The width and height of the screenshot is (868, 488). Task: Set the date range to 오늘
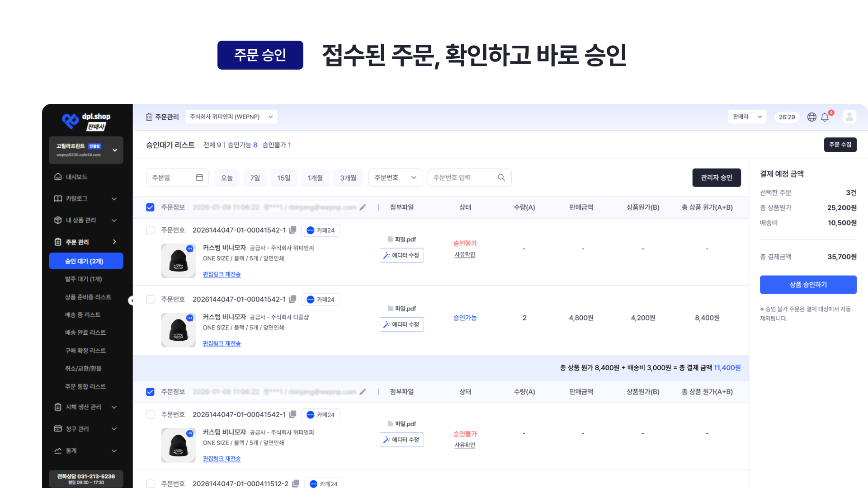coord(226,178)
